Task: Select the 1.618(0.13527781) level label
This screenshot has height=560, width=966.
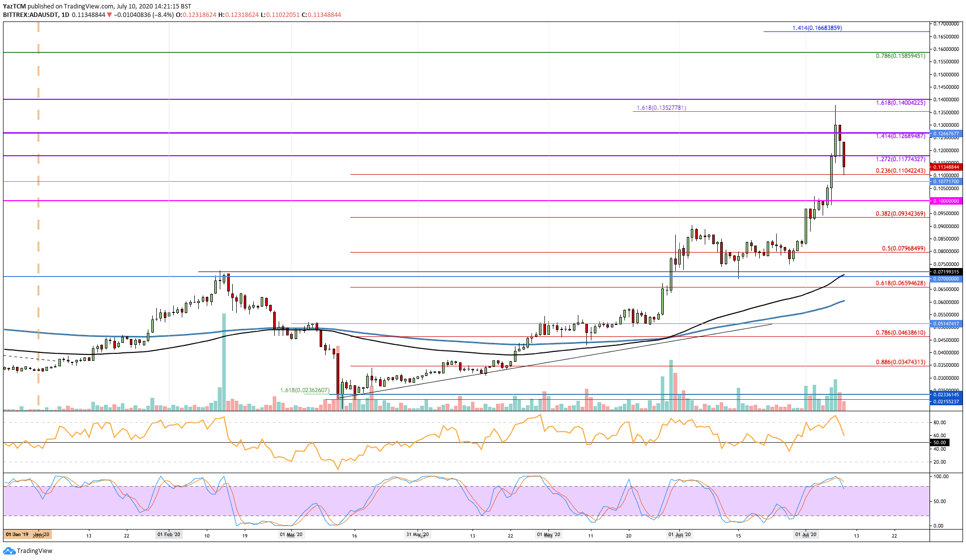Action: (x=661, y=108)
